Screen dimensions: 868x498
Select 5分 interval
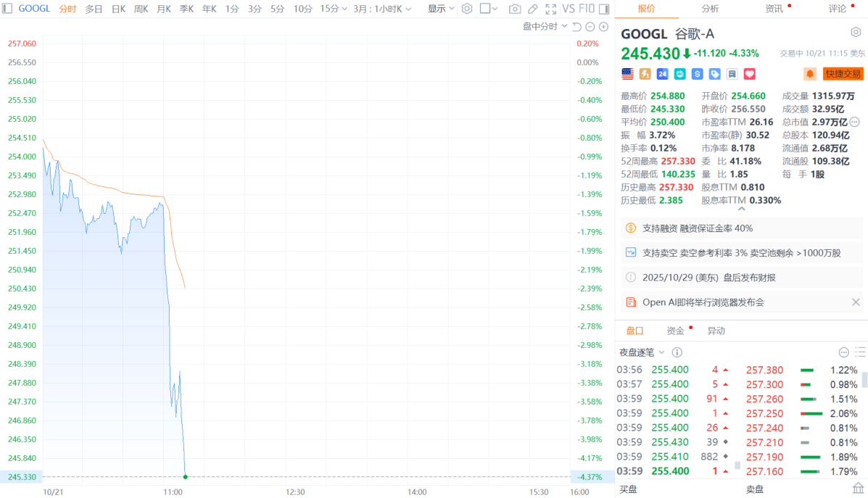277,9
